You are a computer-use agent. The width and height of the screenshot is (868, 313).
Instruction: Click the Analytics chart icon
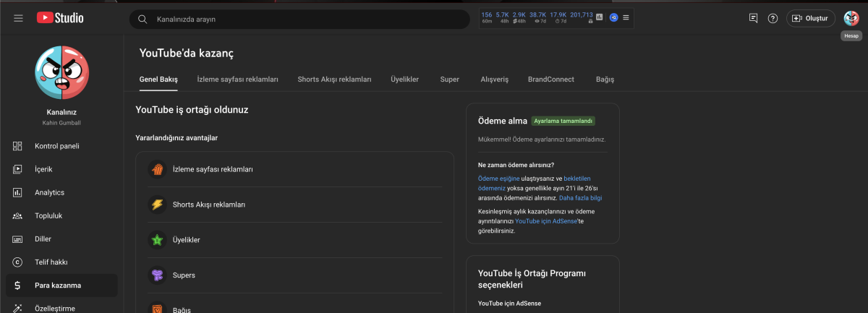pos(17,192)
